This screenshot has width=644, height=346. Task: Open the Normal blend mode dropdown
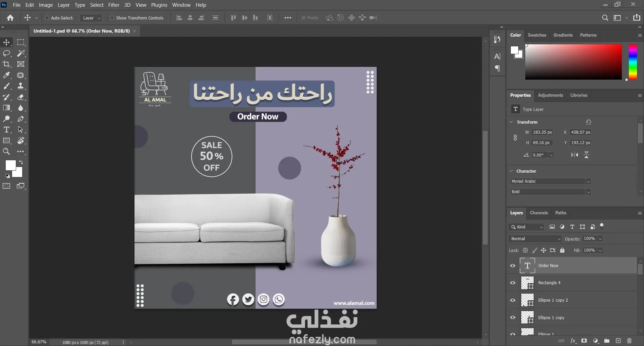coord(535,239)
